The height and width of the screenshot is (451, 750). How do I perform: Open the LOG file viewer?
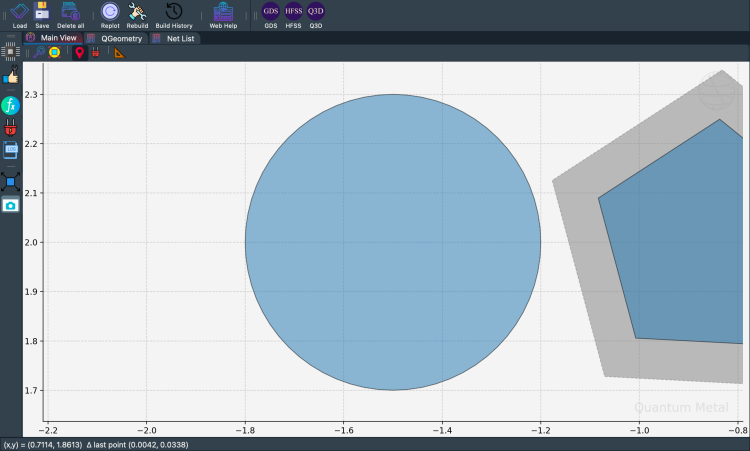tap(11, 150)
